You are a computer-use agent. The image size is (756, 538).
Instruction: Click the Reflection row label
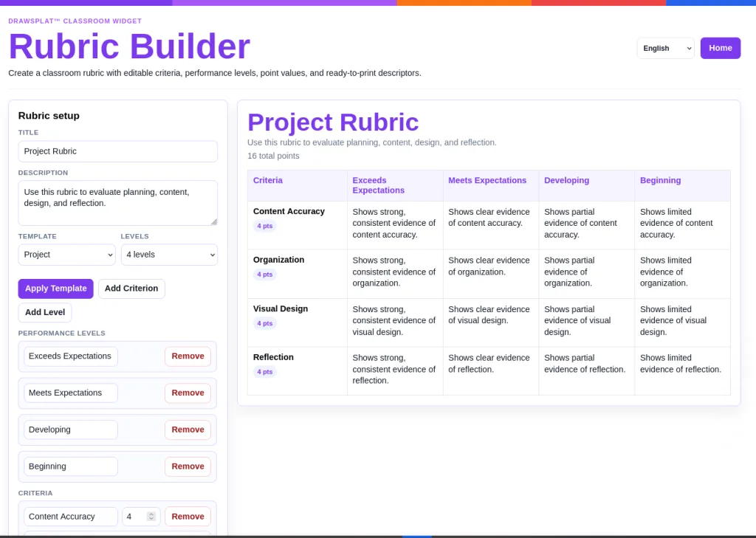click(x=273, y=357)
